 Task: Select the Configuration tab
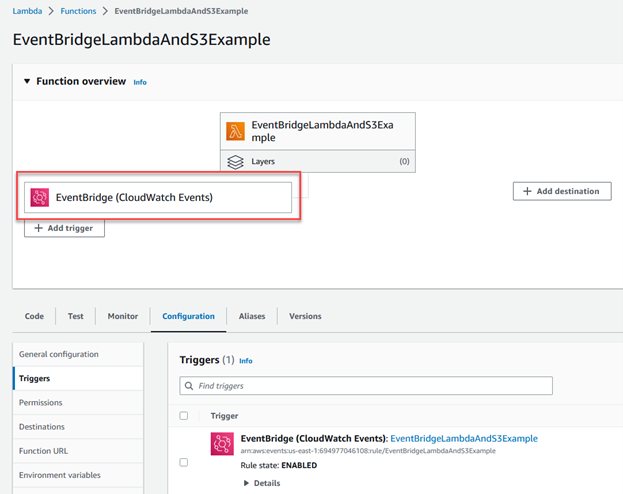[188, 316]
